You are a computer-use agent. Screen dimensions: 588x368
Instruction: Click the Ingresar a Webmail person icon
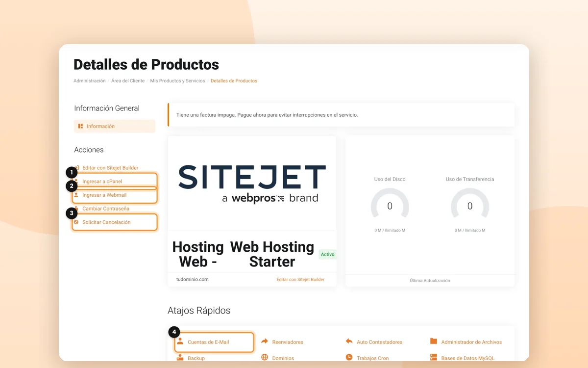pyautogui.click(x=76, y=195)
